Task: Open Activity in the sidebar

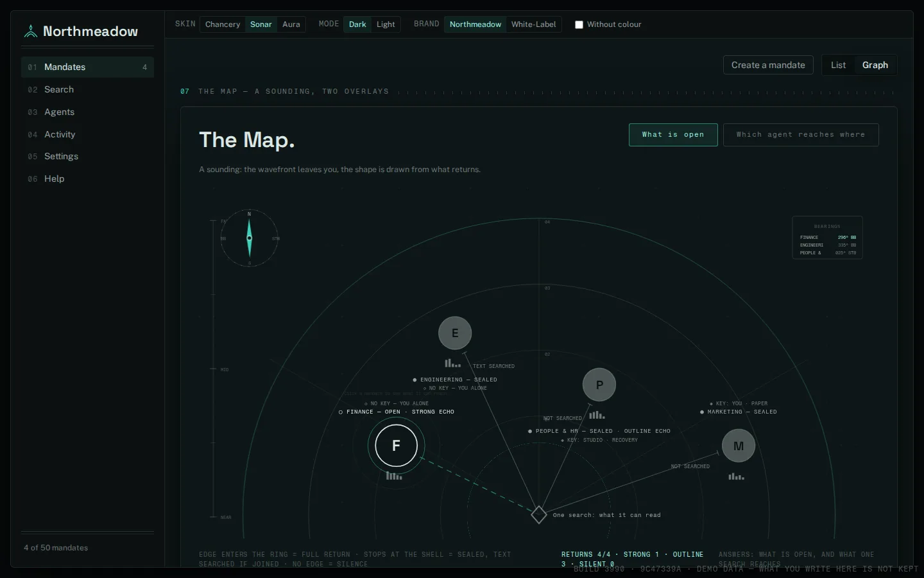Action: (87, 134)
